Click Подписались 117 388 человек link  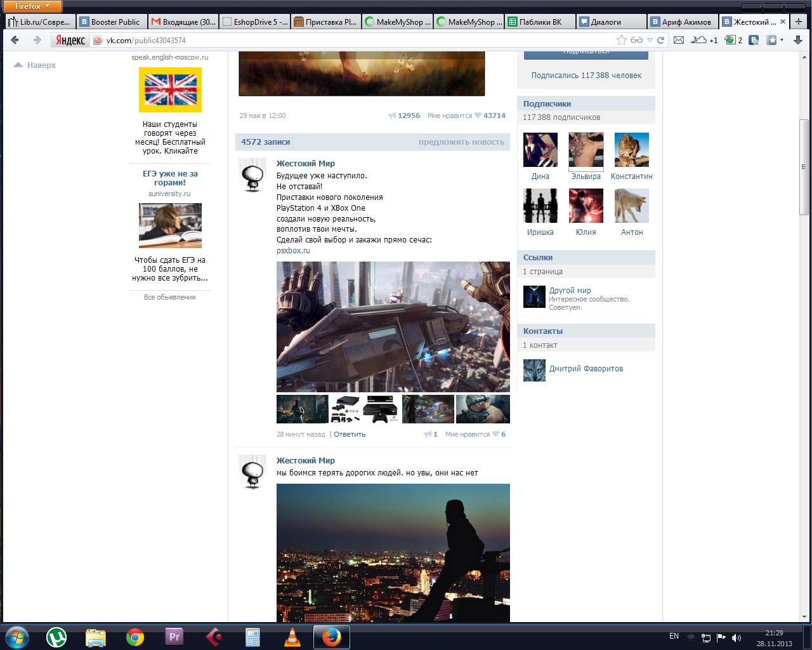tap(586, 75)
